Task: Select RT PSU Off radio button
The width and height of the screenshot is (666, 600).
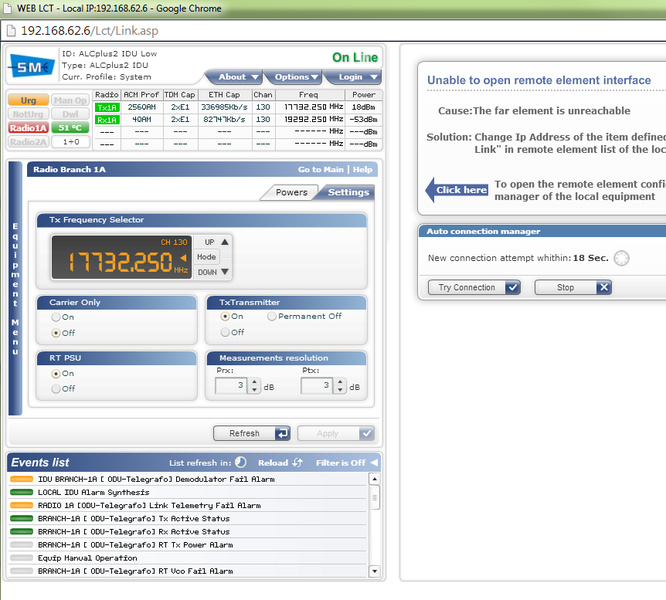Action: coord(56,389)
